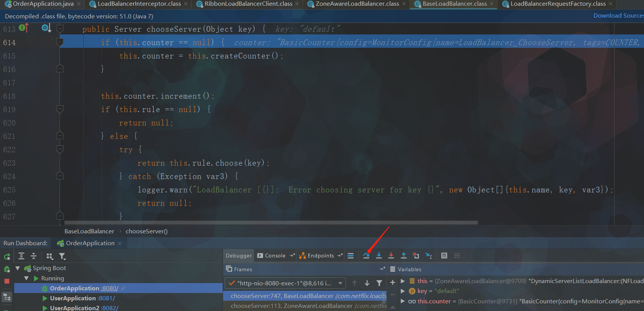Click the editor horizontal scrollbar
This screenshot has height=311, width=644.
click(x=271, y=223)
